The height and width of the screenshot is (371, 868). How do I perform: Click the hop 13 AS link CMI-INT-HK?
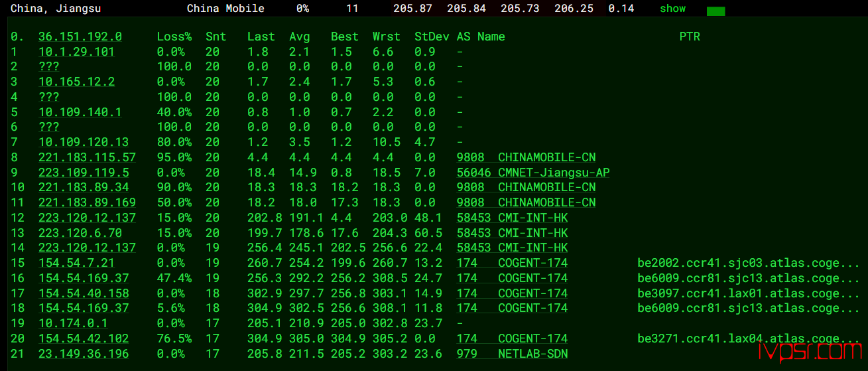tap(512, 233)
